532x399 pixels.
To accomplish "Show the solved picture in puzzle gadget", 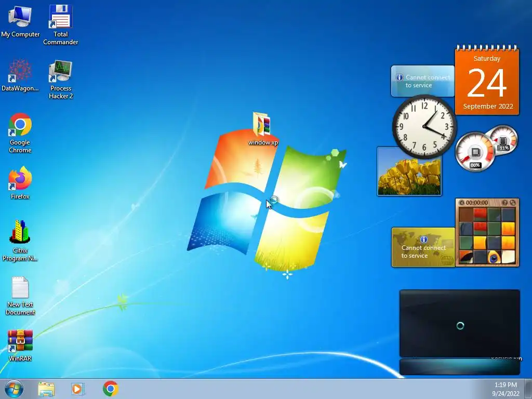I will 505,203.
